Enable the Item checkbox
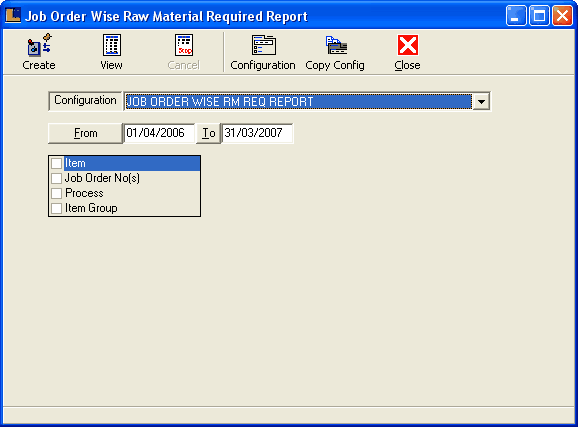The image size is (578, 427). 56,163
